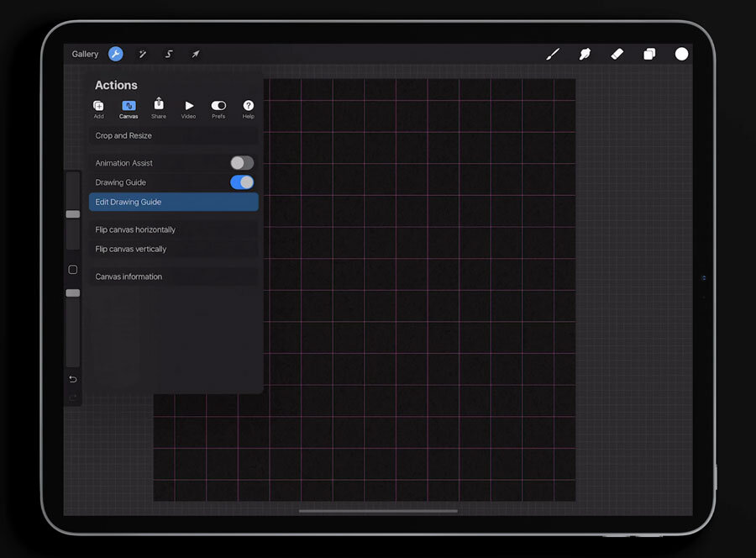This screenshot has height=558, width=756.
Task: Go to the Video tab
Action: point(189,109)
